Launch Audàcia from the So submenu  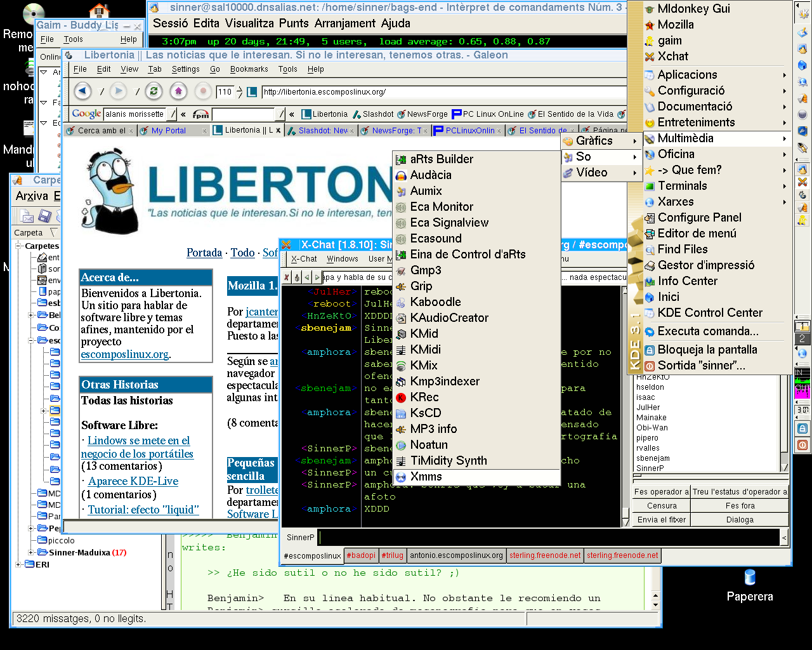[476, 175]
